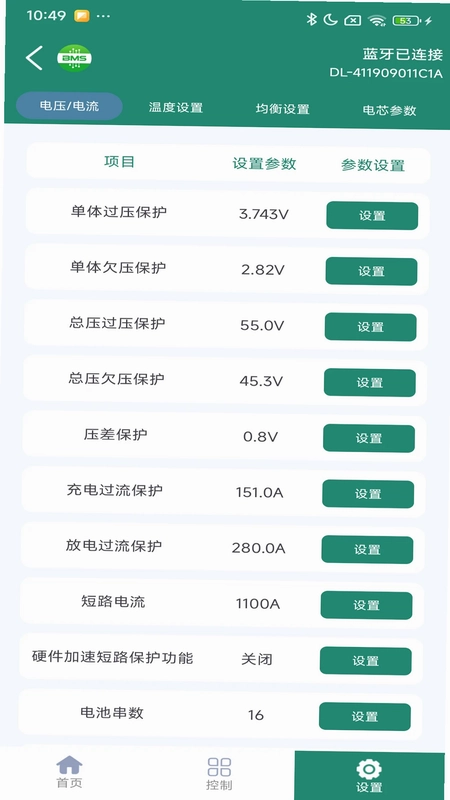The width and height of the screenshot is (450, 800).
Task: Click 设置 for 短路电流
Action: click(x=366, y=605)
